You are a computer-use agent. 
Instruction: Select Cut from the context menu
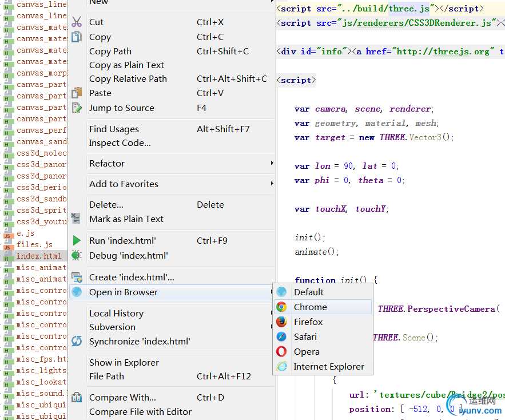(x=172, y=22)
